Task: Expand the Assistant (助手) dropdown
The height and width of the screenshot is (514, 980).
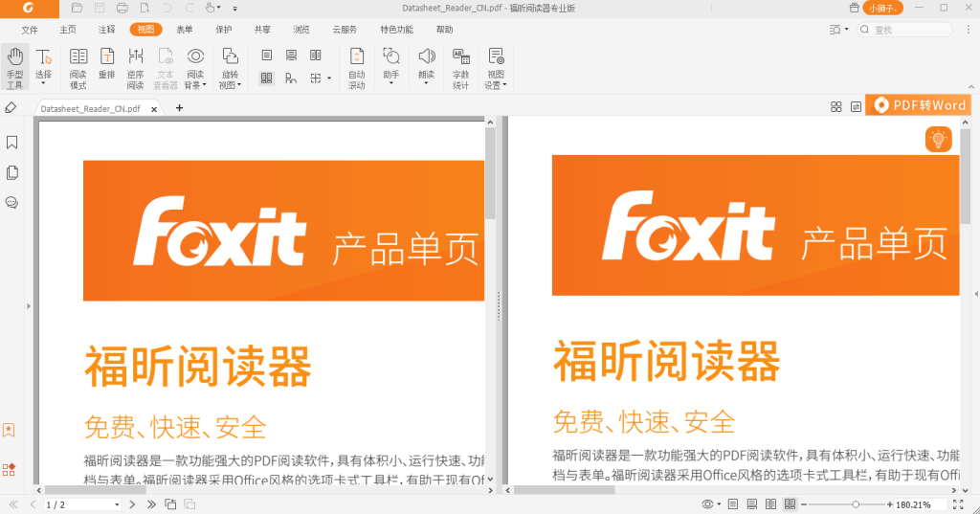Action: [x=391, y=83]
